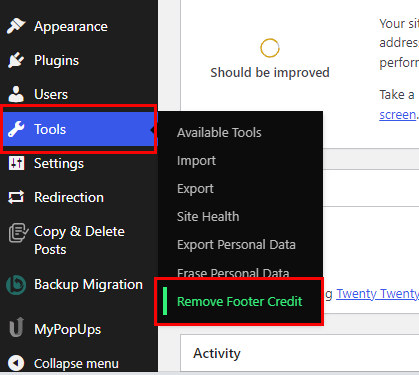Open Backup Migration label
The width and height of the screenshot is (419, 375).
[x=88, y=285]
